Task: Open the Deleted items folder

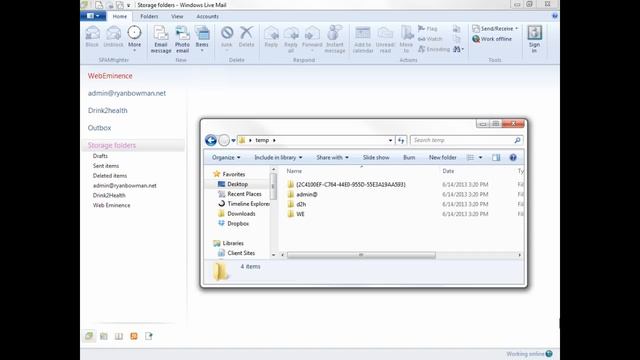Action: (x=110, y=176)
